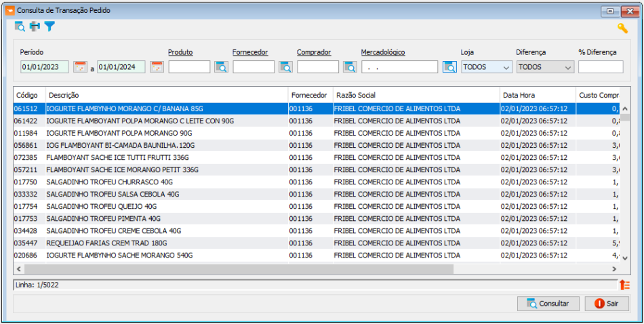Select row SALGADINHO TROFEU CREME CEBOLA 40G
The height and width of the screenshot is (324, 644).
(317, 230)
